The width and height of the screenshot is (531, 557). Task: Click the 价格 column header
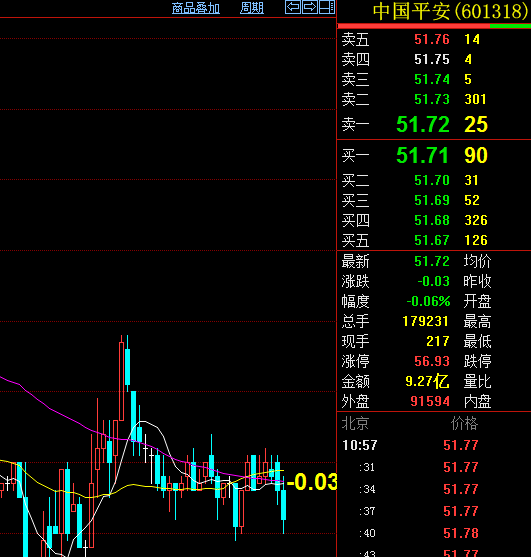click(x=464, y=423)
